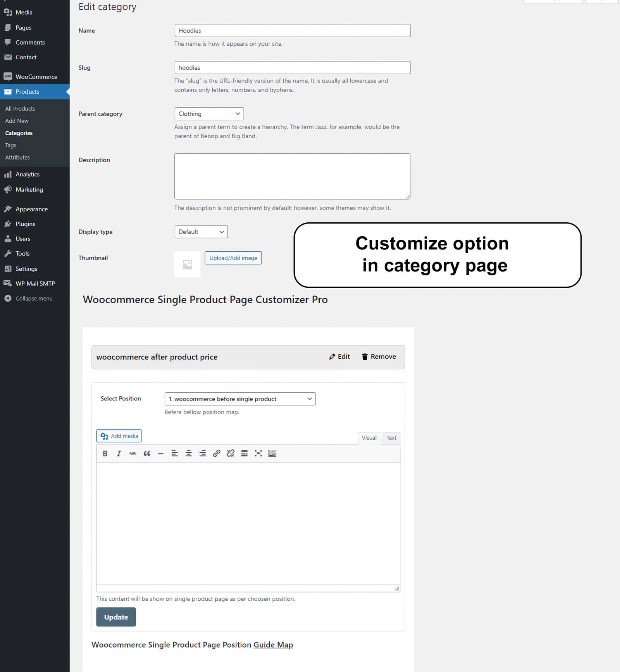Viewport: 620px width, 672px height.
Task: Open the Appearance menu
Action: [35, 209]
